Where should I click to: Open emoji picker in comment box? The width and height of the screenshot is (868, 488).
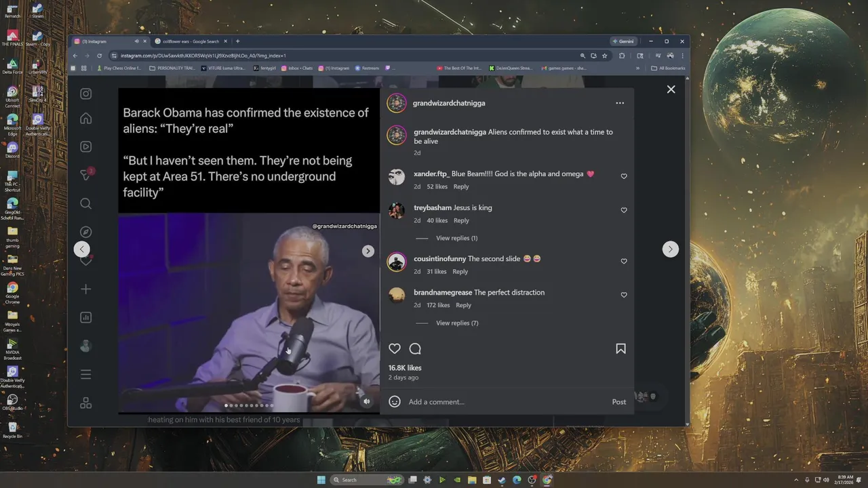click(x=395, y=402)
